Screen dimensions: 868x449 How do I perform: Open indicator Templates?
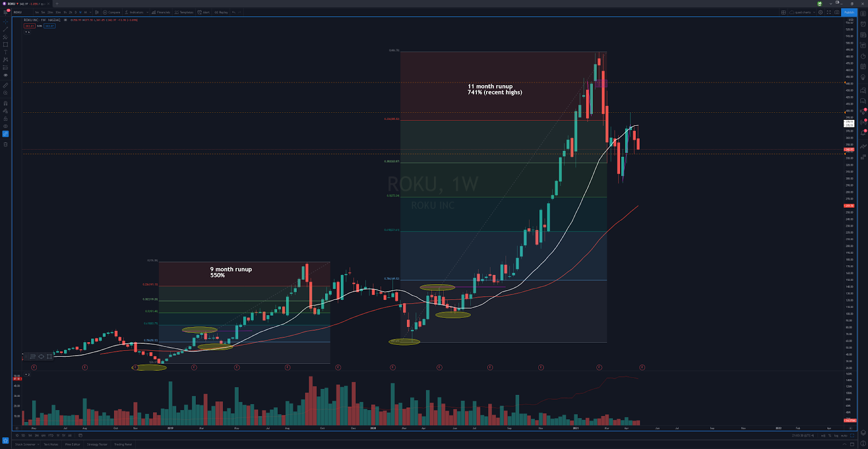point(184,12)
